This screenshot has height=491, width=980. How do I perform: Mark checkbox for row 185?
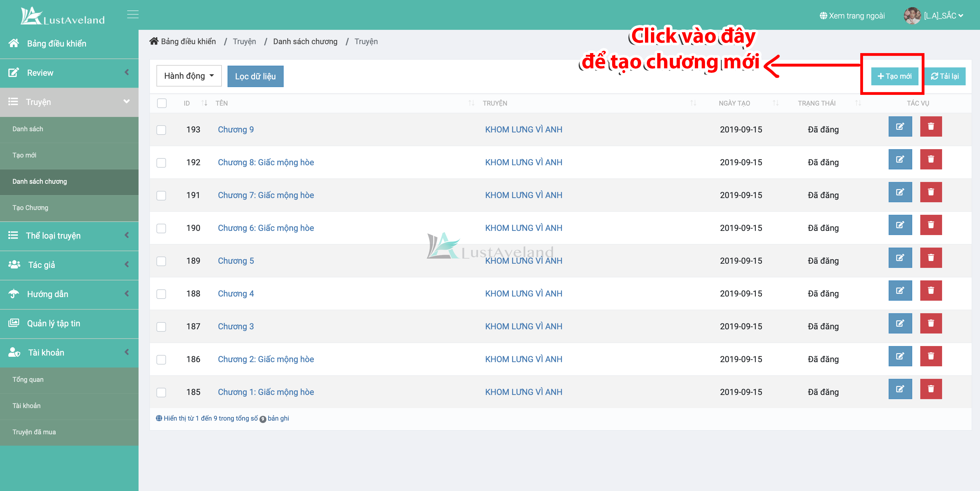(x=161, y=392)
